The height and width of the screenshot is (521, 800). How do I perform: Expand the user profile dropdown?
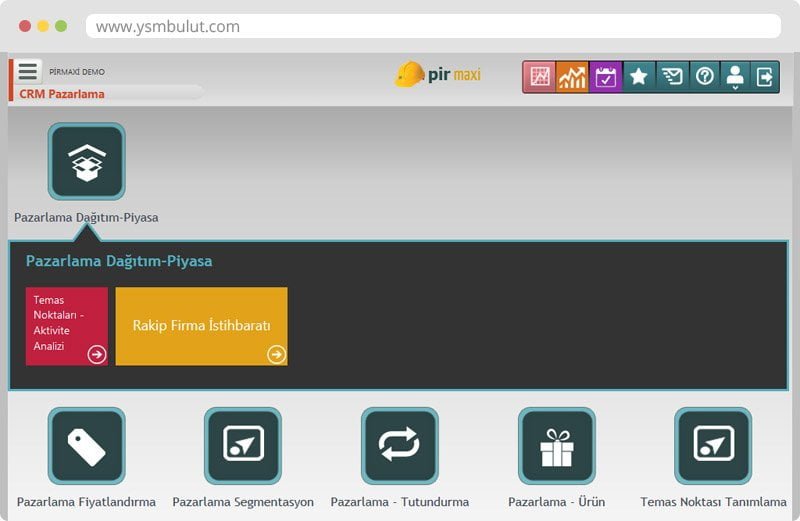tap(736, 78)
